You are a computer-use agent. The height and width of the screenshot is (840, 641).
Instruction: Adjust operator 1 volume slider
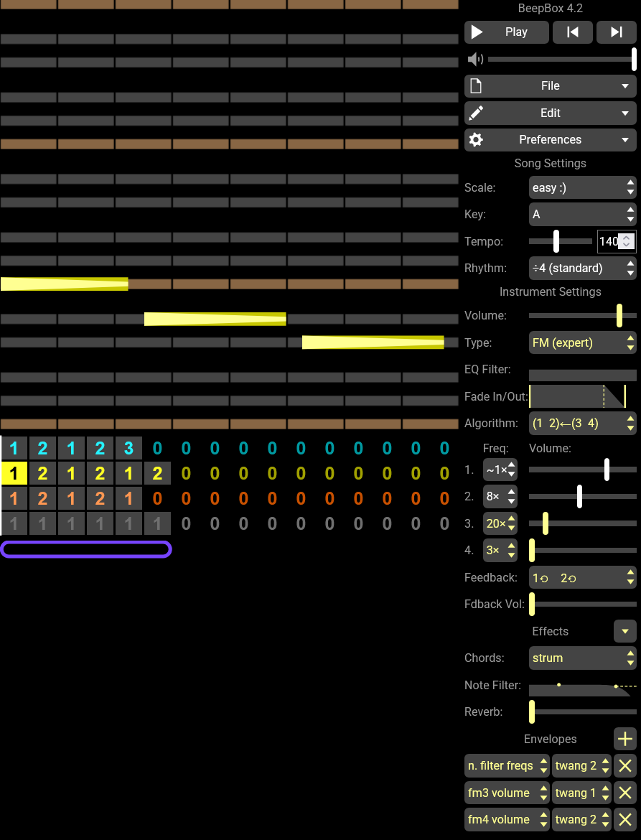[x=583, y=470]
